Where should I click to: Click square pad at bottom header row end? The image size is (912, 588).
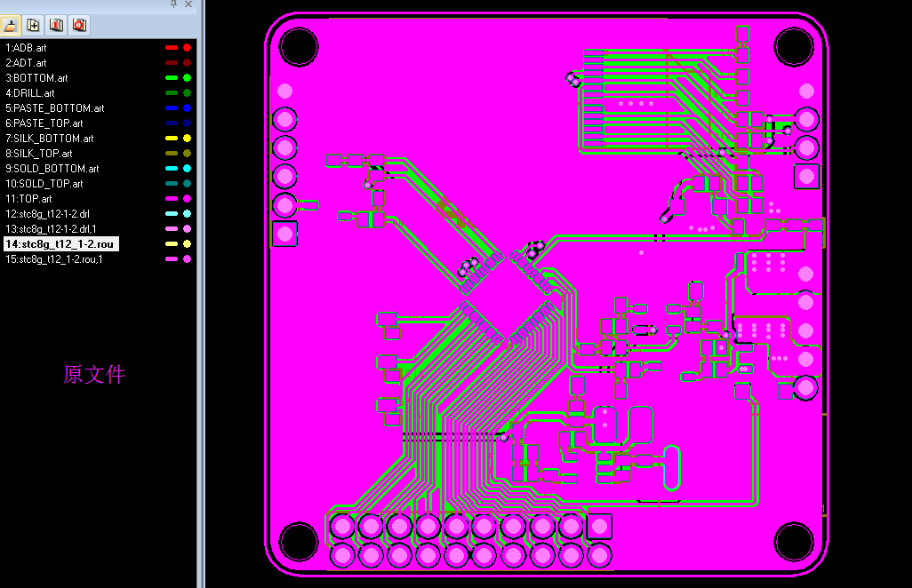(599, 527)
